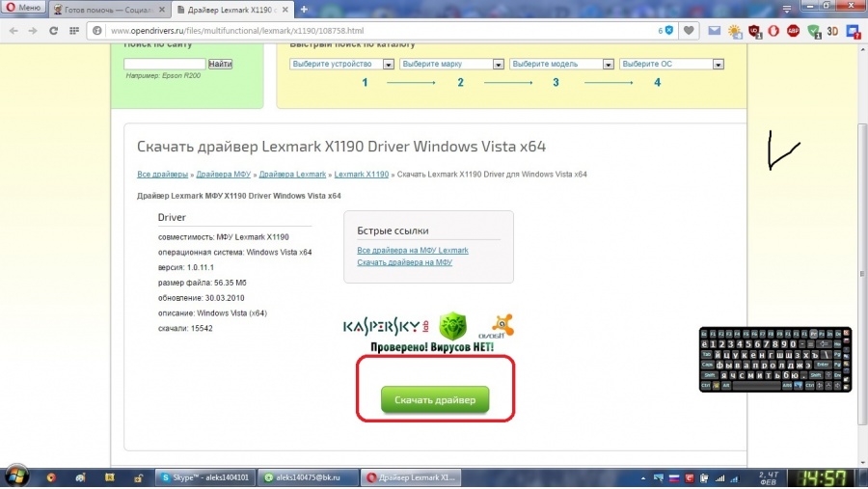
Task: Expand the Выберите марку dropdown
Action: coord(451,65)
